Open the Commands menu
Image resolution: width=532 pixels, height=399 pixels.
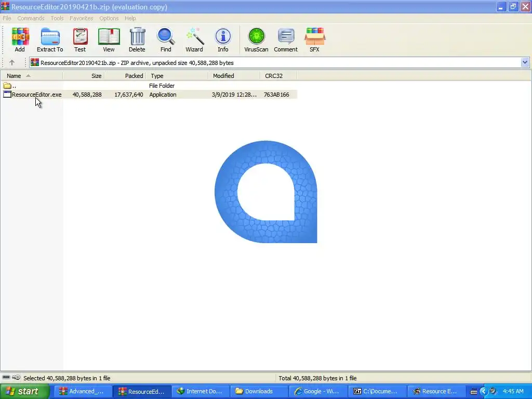tap(31, 18)
